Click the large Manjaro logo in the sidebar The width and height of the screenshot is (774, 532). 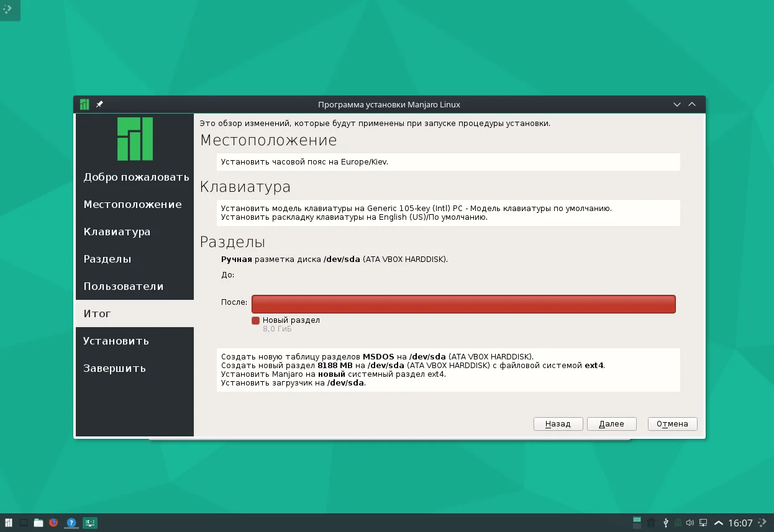coord(135,138)
